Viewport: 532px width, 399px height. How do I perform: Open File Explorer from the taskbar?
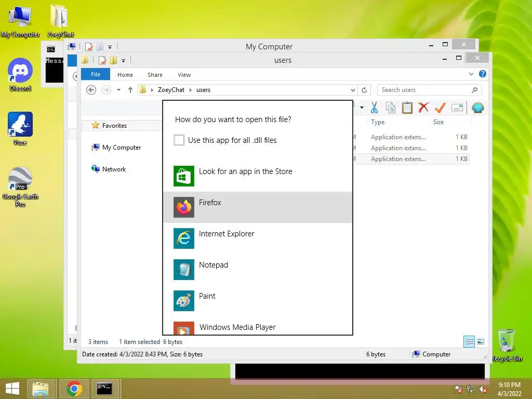(41, 389)
